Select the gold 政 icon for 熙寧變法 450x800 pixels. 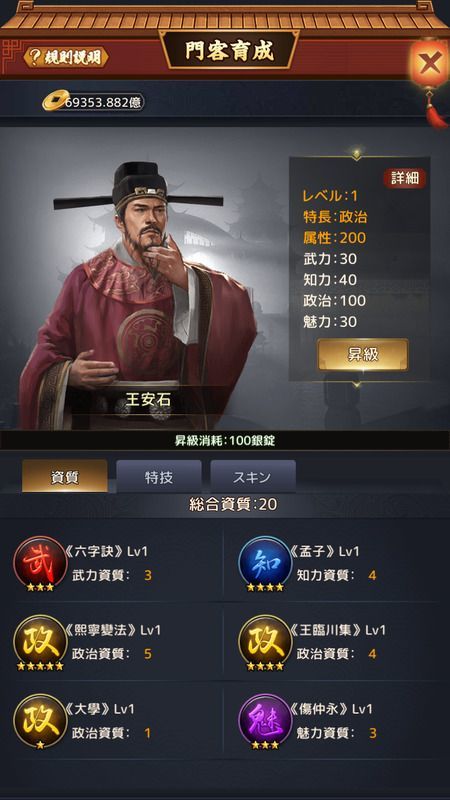40,642
